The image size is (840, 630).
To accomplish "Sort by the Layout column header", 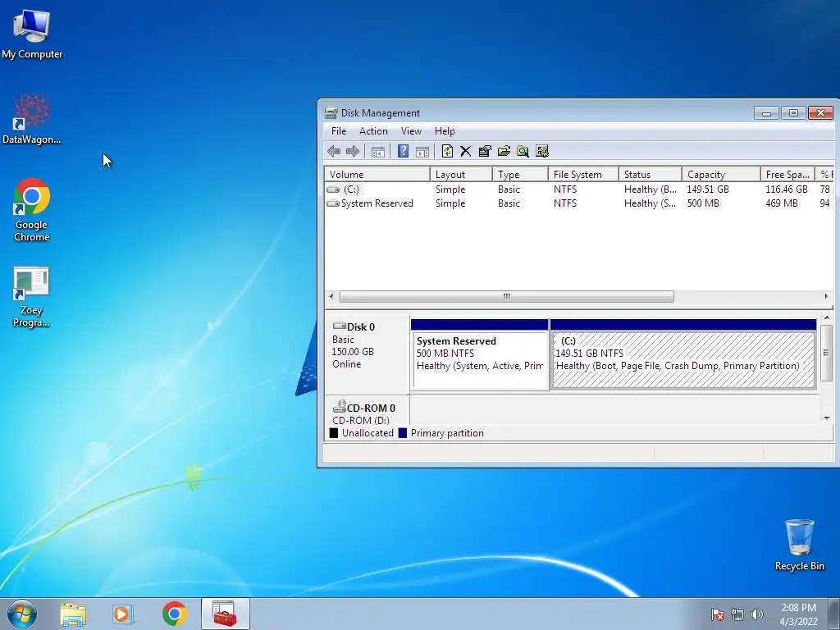I will coord(461,175).
